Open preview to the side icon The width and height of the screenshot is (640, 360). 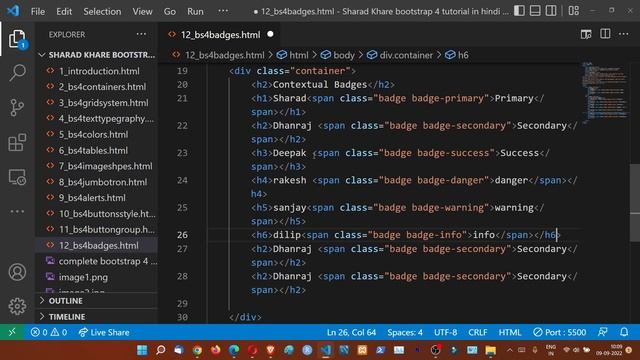pos(586,34)
